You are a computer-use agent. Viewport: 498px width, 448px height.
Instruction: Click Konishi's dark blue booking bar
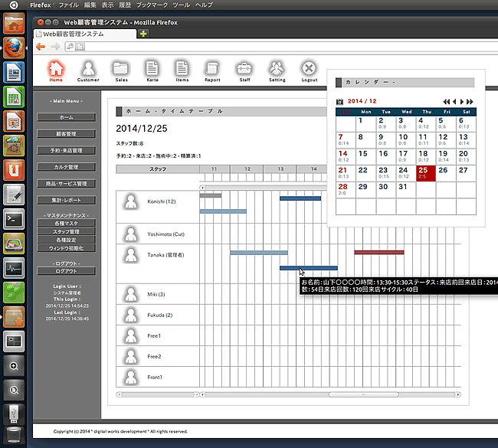click(300, 198)
